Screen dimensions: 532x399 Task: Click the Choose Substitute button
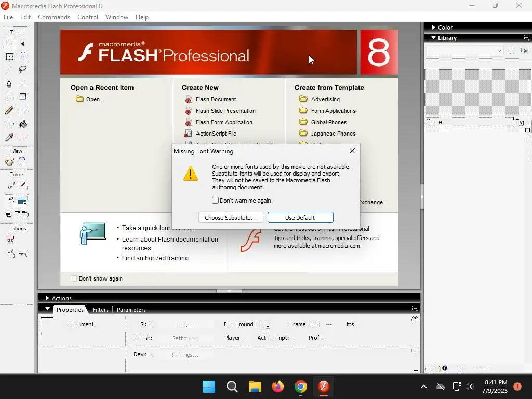[231, 218]
